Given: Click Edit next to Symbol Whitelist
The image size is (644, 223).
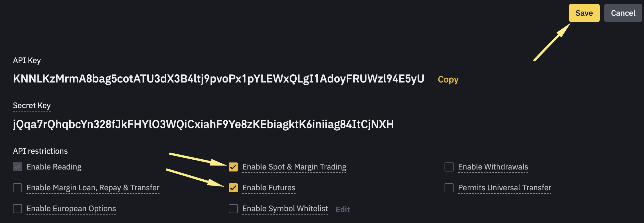Looking at the screenshot, I should [343, 209].
